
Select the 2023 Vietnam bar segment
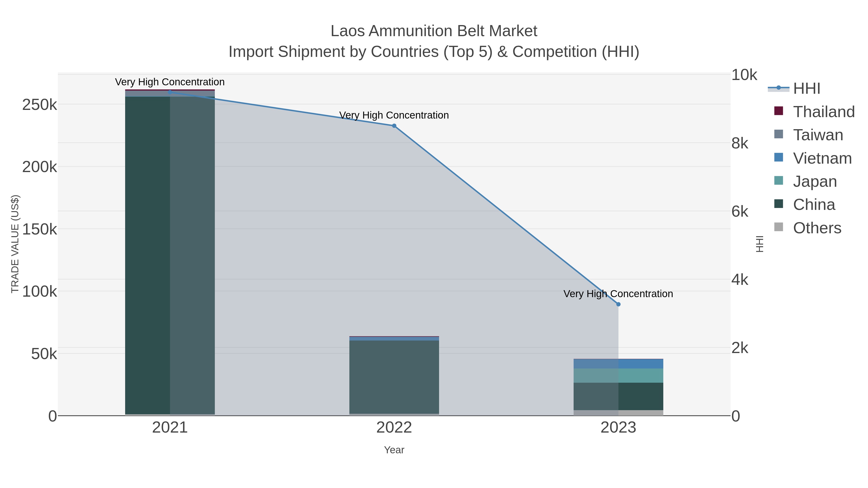[x=618, y=364]
